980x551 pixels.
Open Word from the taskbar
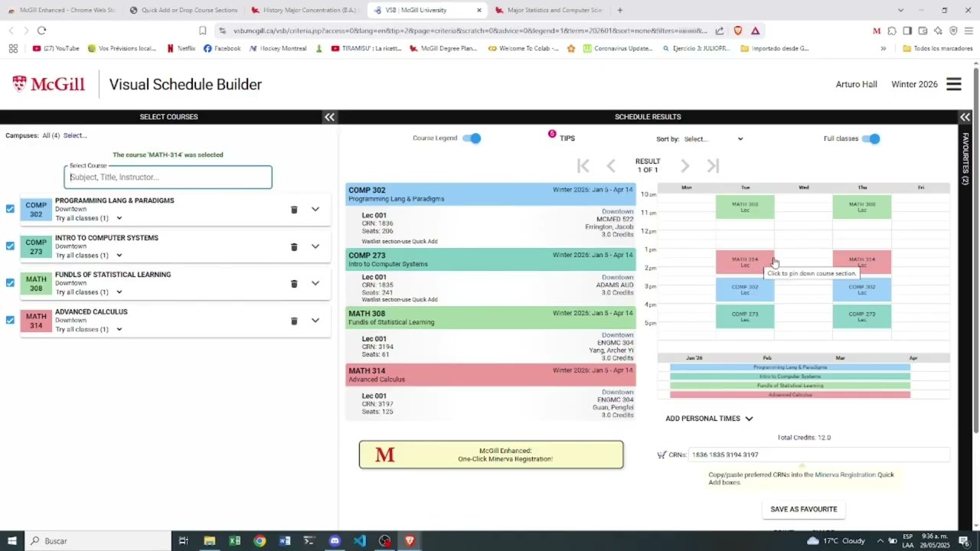click(285, 541)
